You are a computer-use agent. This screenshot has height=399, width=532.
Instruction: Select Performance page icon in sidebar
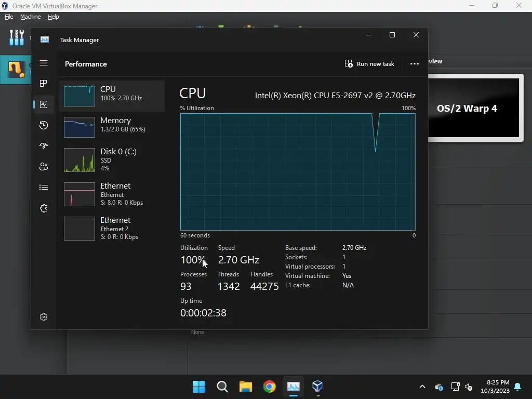click(x=44, y=104)
